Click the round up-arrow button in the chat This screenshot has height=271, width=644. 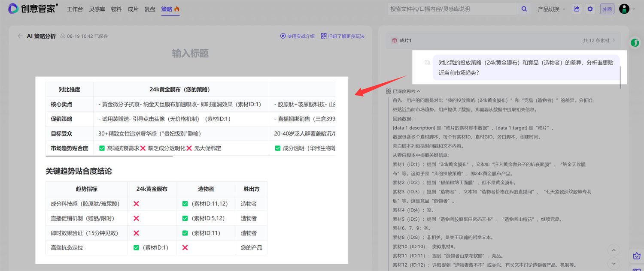(614, 250)
